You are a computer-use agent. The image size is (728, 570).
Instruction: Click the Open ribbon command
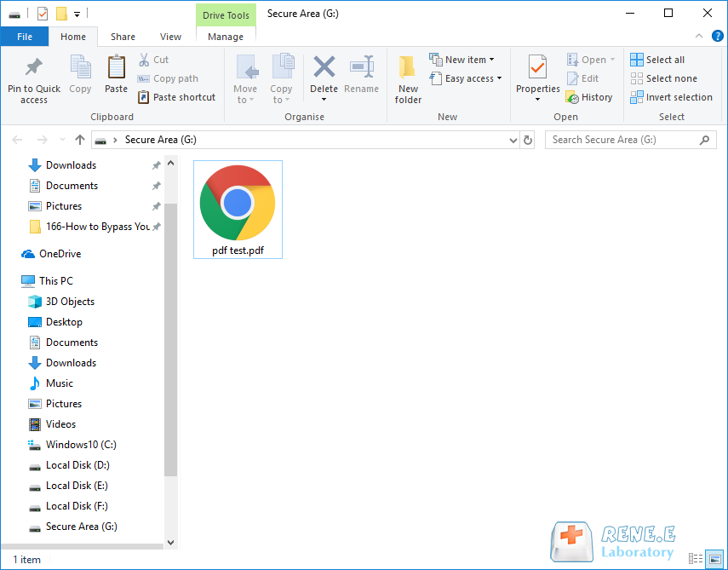pos(591,60)
